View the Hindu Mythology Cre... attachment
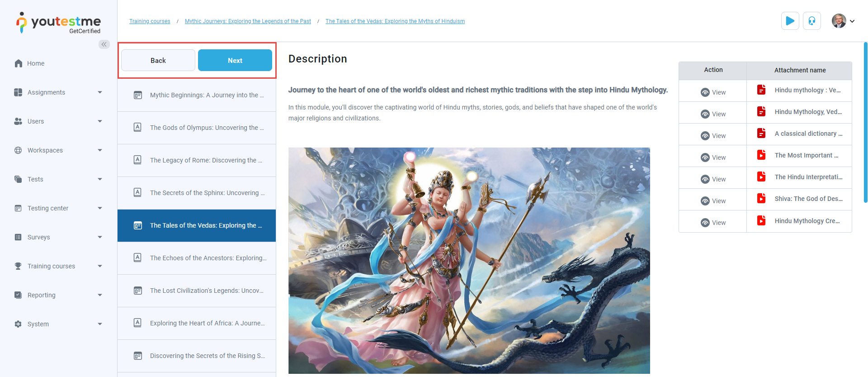 [713, 223]
